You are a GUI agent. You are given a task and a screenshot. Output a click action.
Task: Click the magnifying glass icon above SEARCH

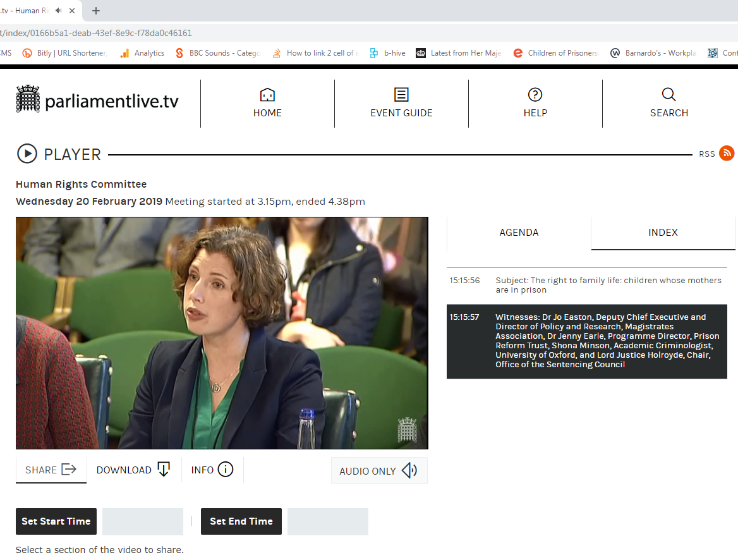668,95
